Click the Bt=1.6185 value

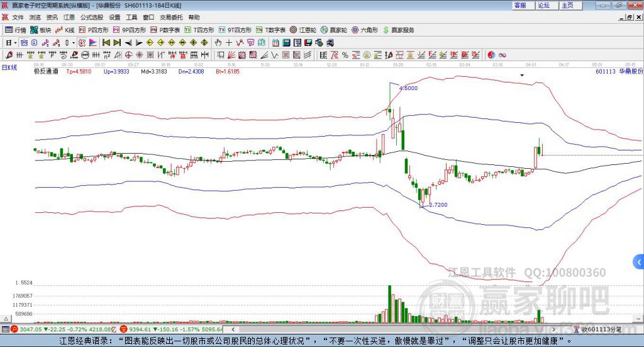coord(228,72)
